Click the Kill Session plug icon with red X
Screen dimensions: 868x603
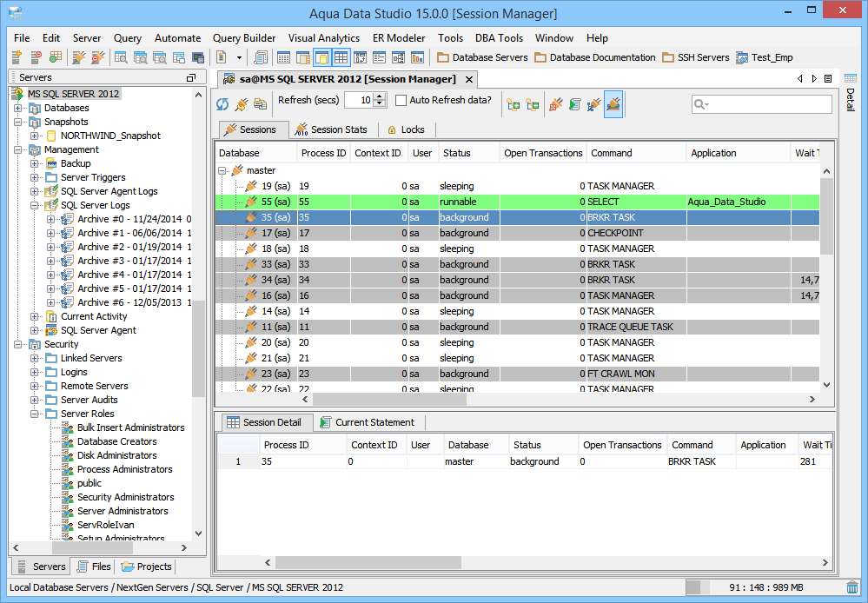click(555, 104)
